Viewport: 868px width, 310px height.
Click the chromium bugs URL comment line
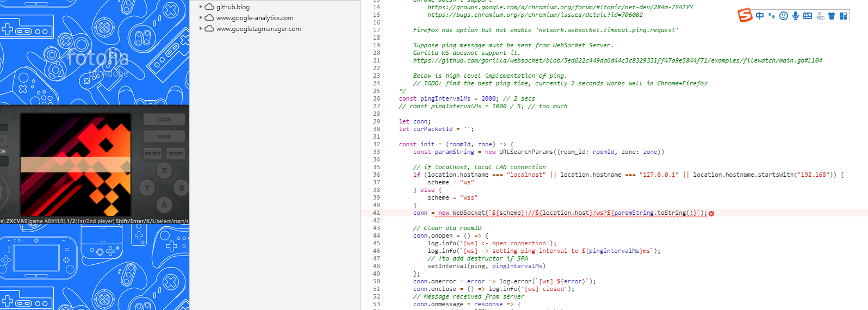click(x=535, y=15)
